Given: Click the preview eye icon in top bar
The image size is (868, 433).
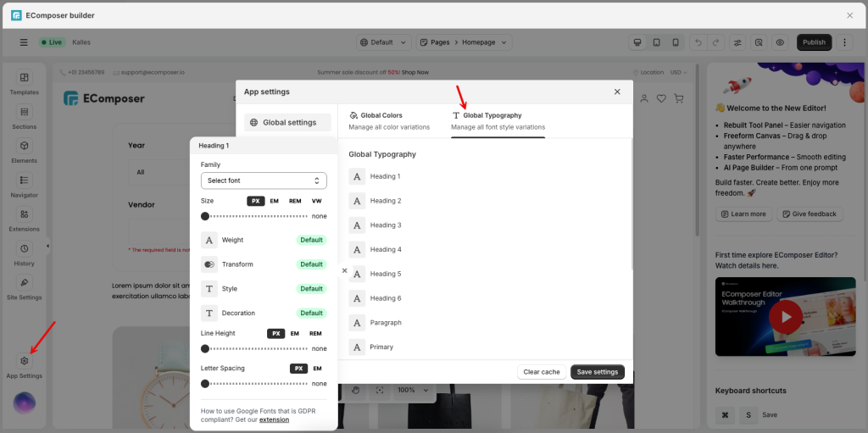Looking at the screenshot, I should [780, 42].
